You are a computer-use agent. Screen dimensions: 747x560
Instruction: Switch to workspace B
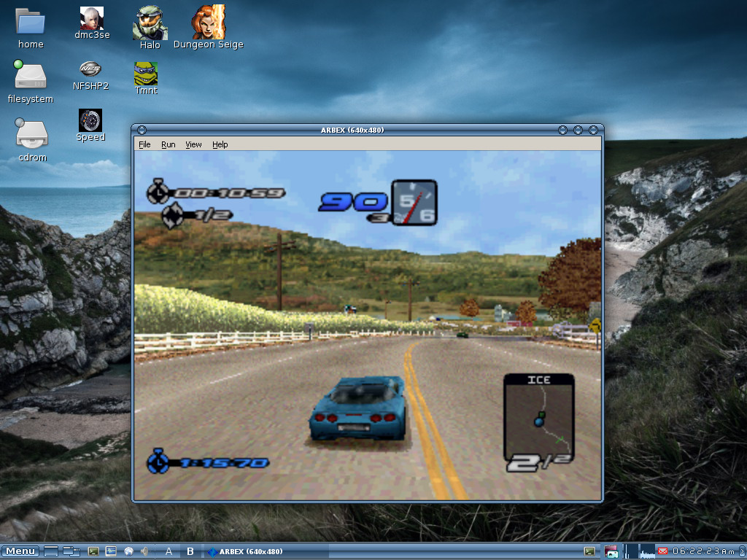point(190,551)
